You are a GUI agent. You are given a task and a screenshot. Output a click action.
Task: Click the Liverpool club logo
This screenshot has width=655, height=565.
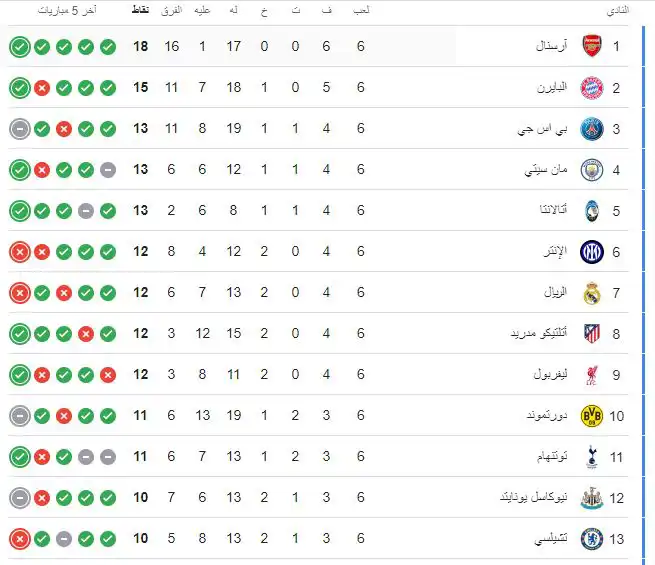point(591,374)
